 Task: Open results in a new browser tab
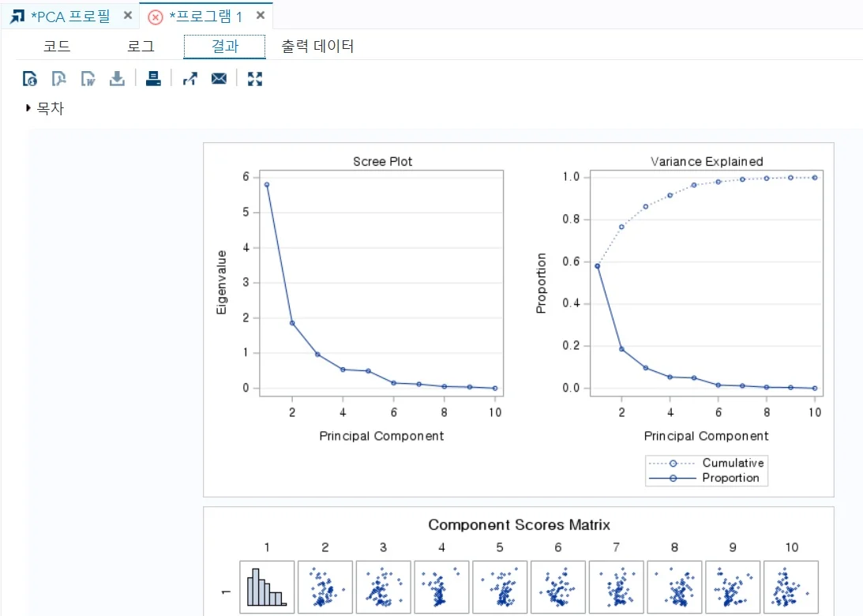189,78
